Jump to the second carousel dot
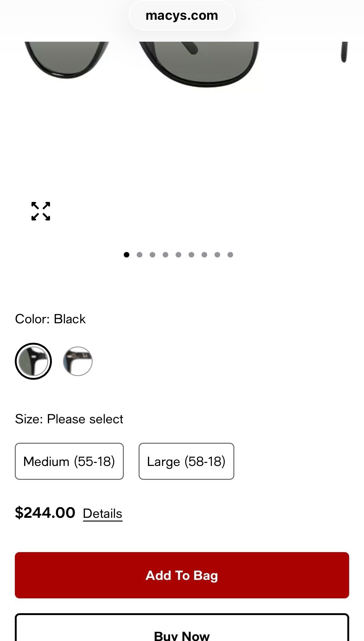This screenshot has height=641, width=364. pos(140,255)
